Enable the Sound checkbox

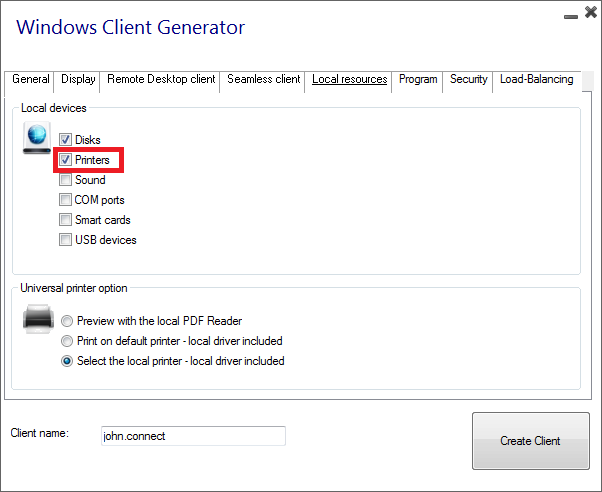tap(66, 180)
